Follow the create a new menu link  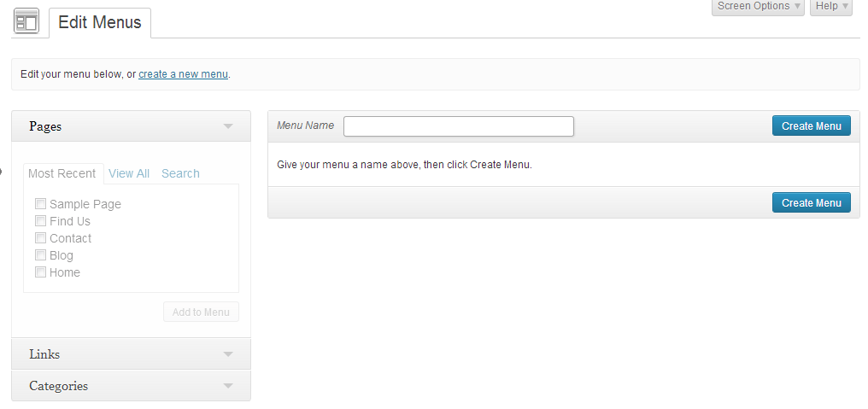pos(183,74)
